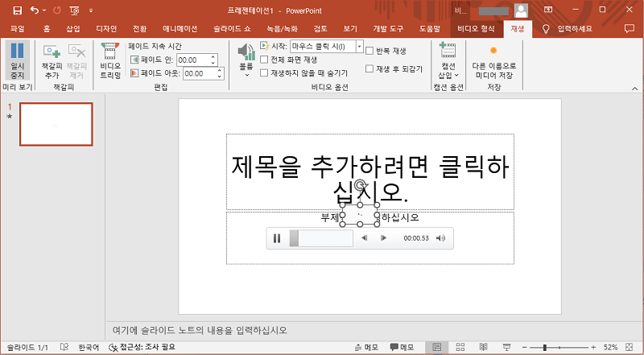
Task: Click the zoom slider track
Action: pyautogui.click(x=559, y=348)
